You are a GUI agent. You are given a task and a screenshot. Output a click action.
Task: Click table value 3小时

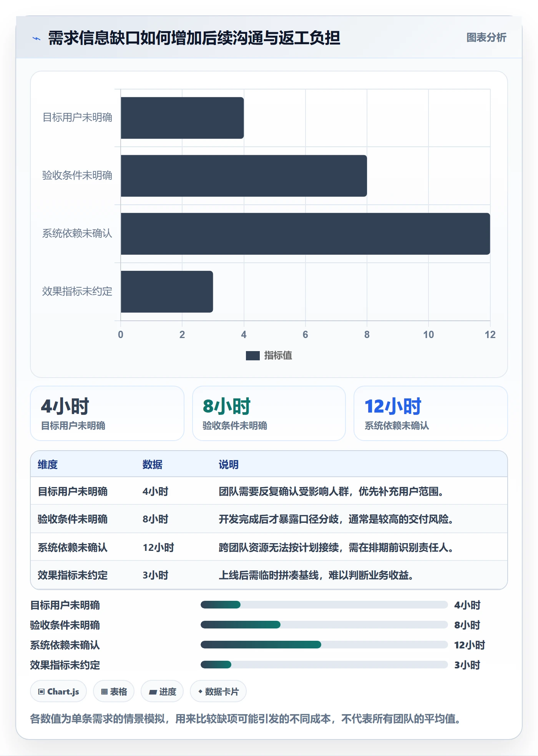coord(156,575)
